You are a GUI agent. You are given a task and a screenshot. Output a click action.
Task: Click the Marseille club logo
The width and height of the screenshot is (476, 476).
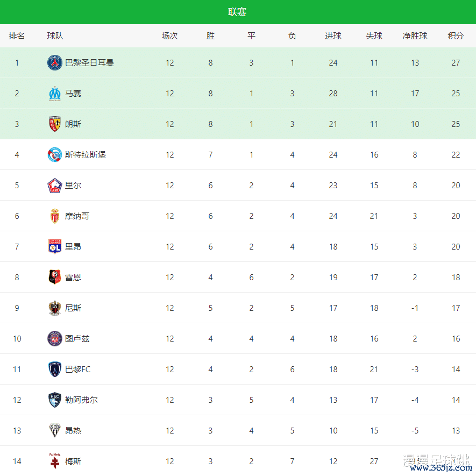tap(55, 94)
